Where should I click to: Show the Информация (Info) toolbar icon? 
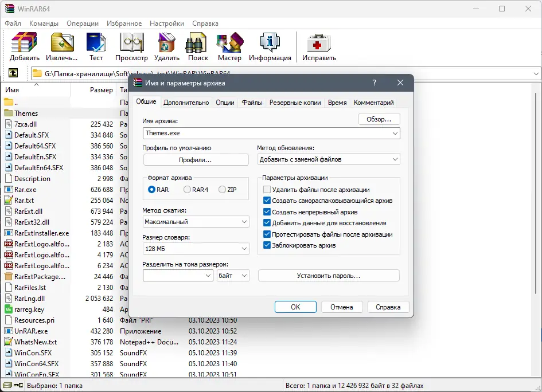click(270, 42)
